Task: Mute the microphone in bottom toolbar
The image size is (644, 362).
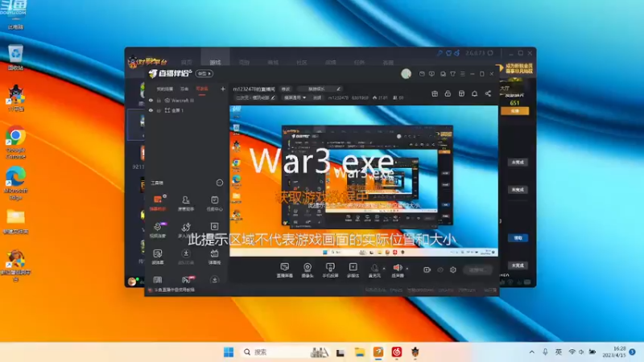Action: point(374,269)
